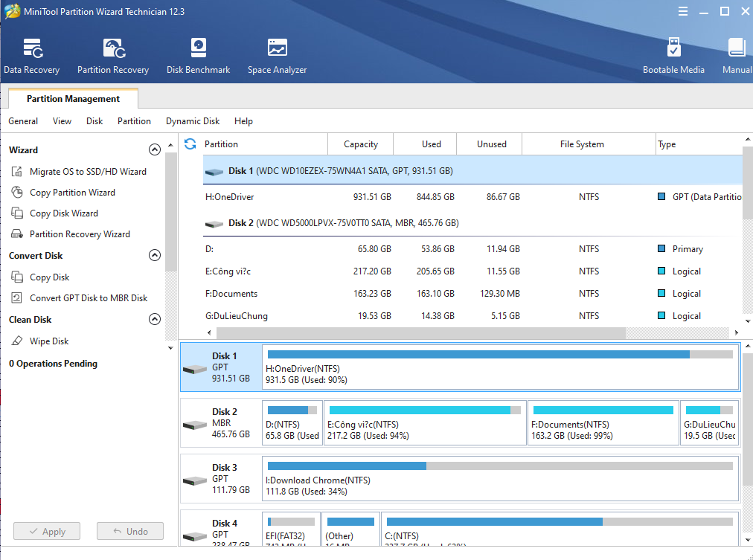This screenshot has width=753, height=560.
Task: Click the (Other) partition block on Disk 4
Action: tap(350, 528)
